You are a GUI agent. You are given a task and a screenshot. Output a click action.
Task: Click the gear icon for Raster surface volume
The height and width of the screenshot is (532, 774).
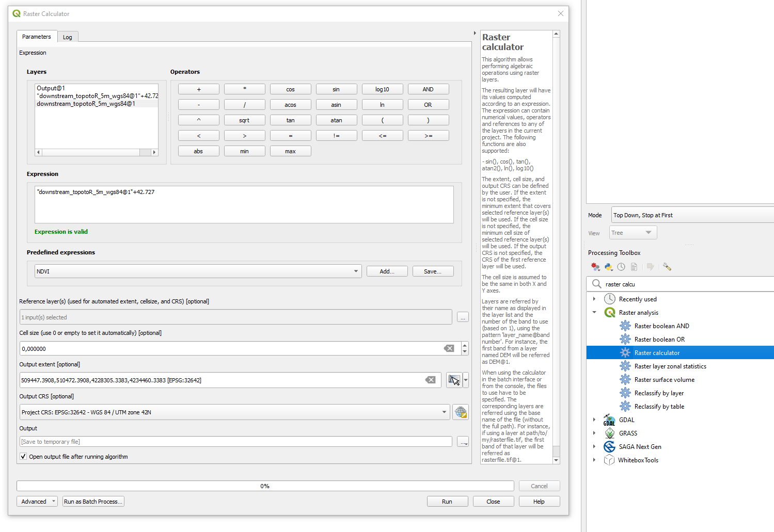tap(625, 379)
